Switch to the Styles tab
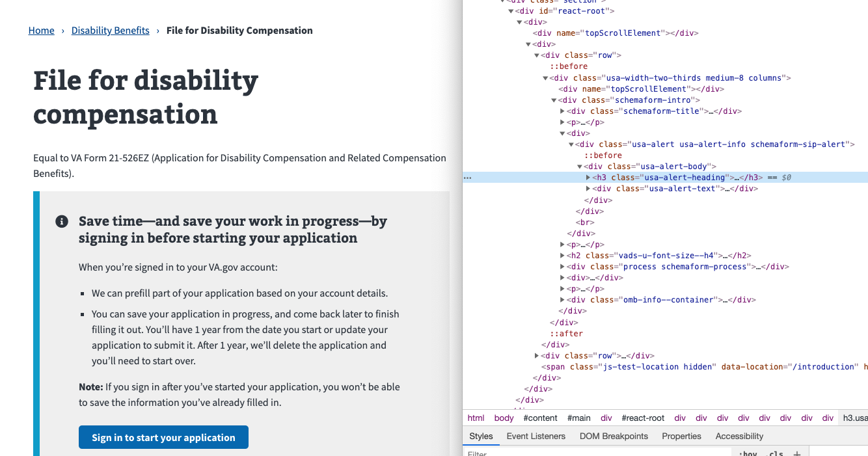The width and height of the screenshot is (868, 456). tap(481, 436)
